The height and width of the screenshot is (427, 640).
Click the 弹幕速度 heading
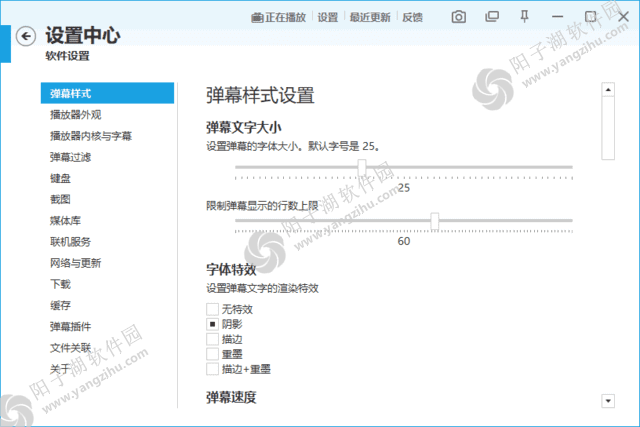pyautogui.click(x=231, y=397)
